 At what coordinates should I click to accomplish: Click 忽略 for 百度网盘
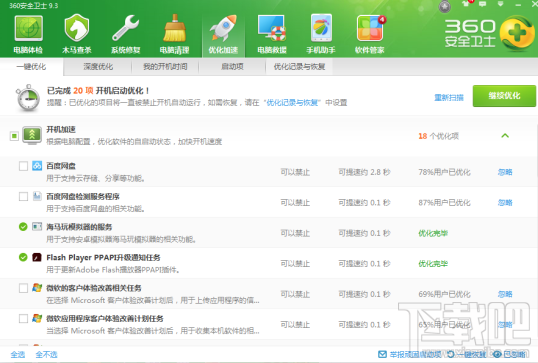coord(505,172)
